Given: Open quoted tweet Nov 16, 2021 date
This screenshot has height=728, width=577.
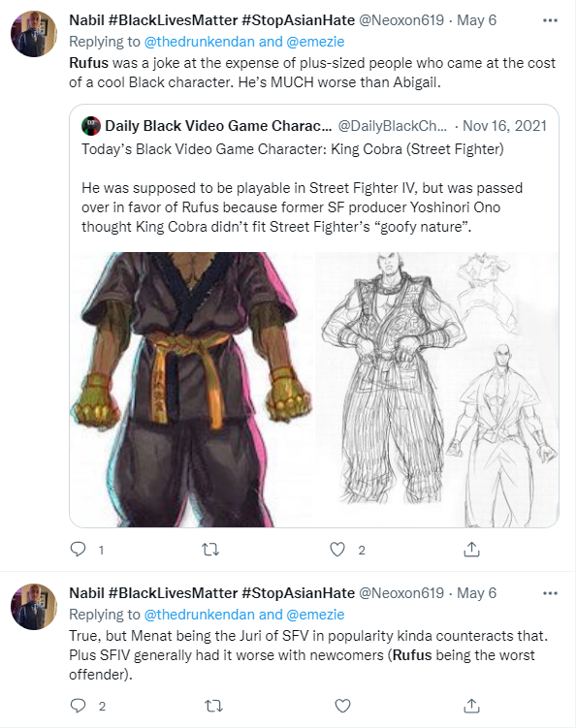Looking at the screenshot, I should tap(504, 126).
